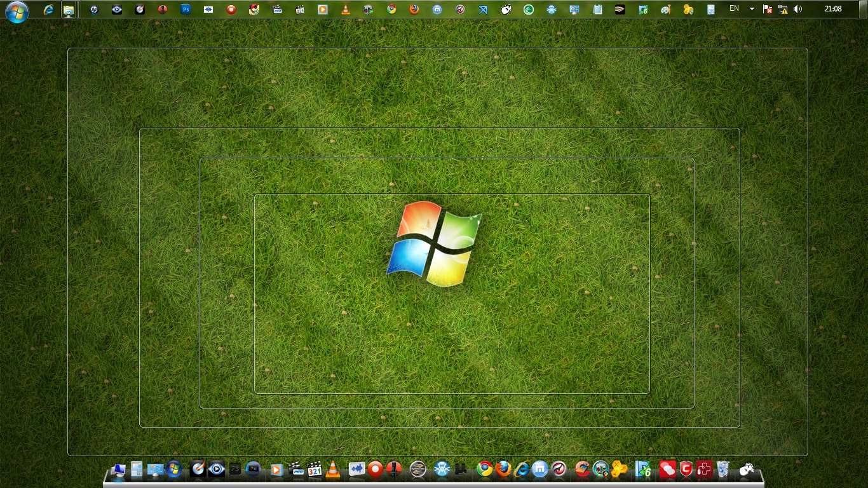Screen dimensions: 868x488
Task: Show hidden tray icons arrow
Action: pyautogui.click(x=752, y=9)
